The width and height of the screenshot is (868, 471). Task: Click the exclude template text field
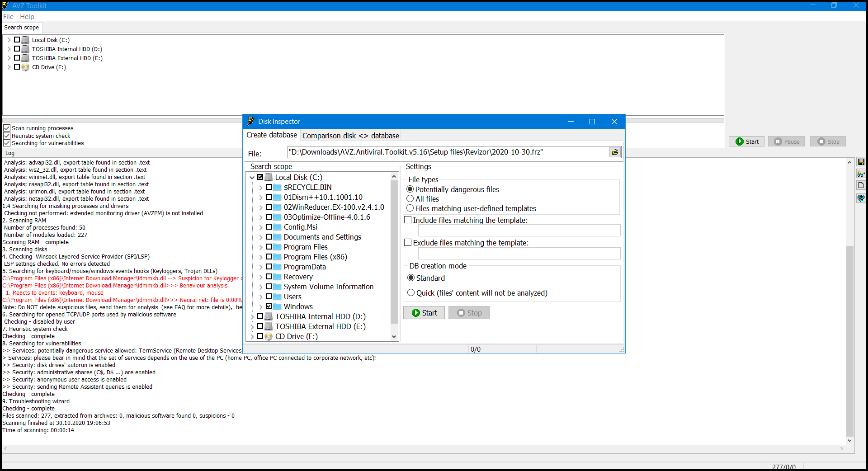tap(519, 253)
